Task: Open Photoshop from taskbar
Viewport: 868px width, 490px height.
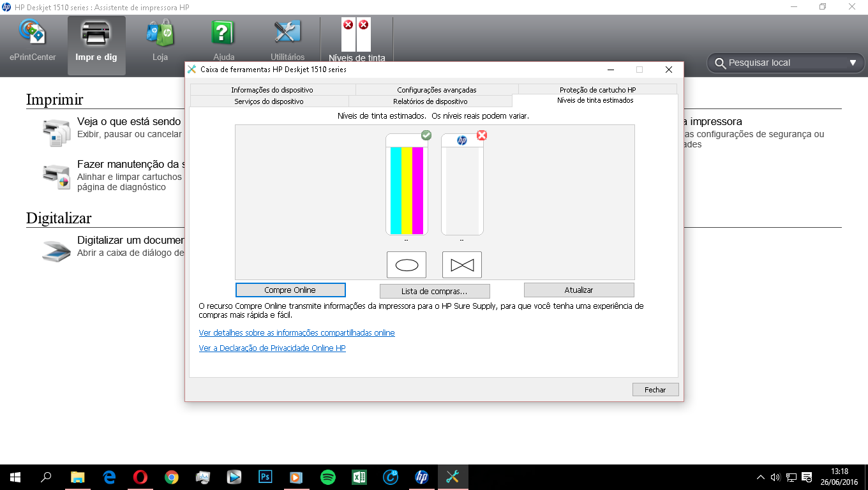Action: [x=265, y=477]
